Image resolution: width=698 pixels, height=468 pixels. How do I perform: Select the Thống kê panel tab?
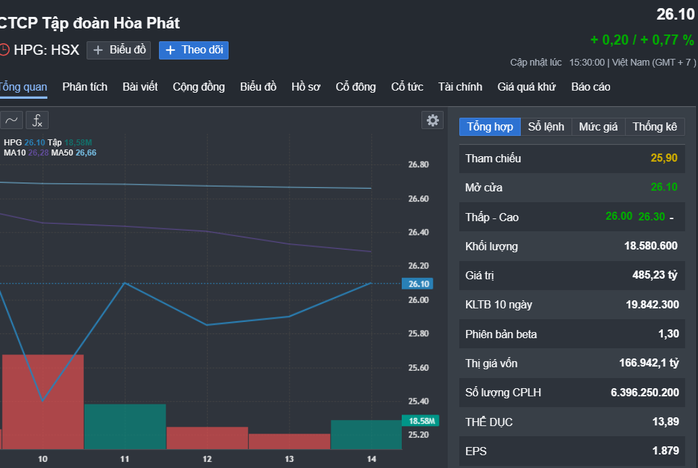point(655,127)
